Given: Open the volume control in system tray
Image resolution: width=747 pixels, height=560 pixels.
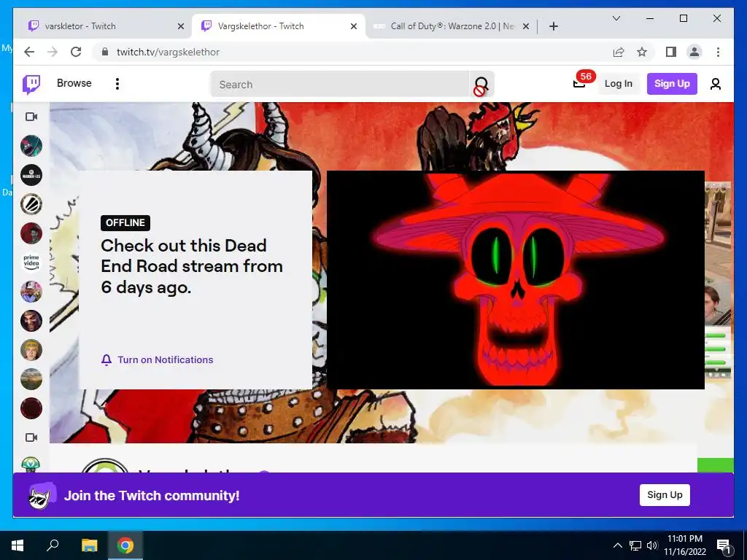Looking at the screenshot, I should 653,545.
